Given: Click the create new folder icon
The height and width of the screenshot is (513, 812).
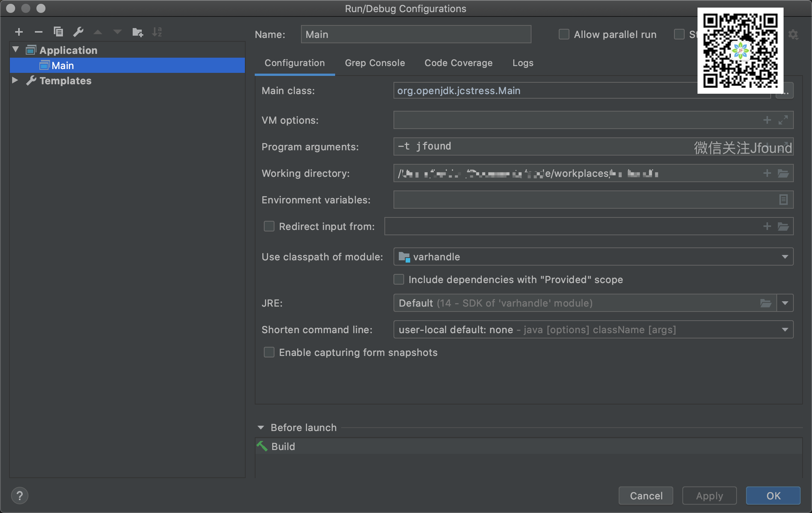Looking at the screenshot, I should (137, 32).
